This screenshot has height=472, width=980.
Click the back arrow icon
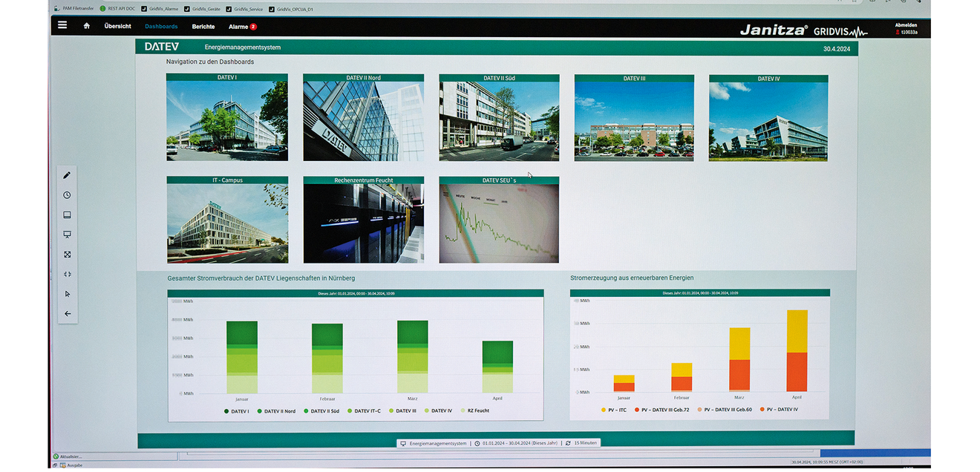pos(67,314)
